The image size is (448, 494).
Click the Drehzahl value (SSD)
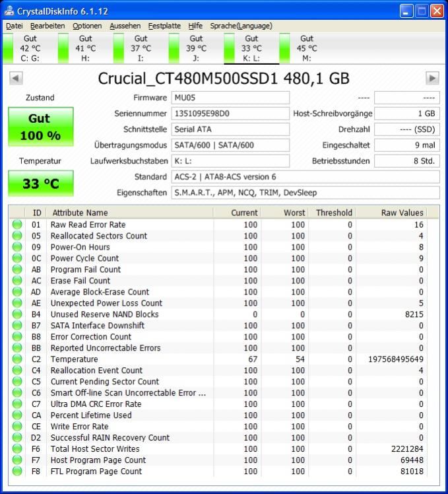406,129
